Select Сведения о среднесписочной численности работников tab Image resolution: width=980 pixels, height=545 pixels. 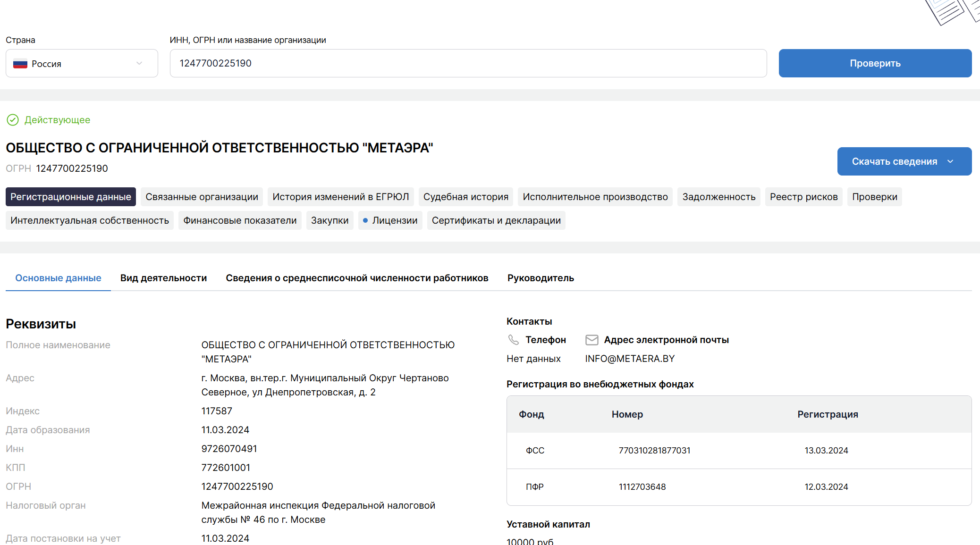(357, 278)
